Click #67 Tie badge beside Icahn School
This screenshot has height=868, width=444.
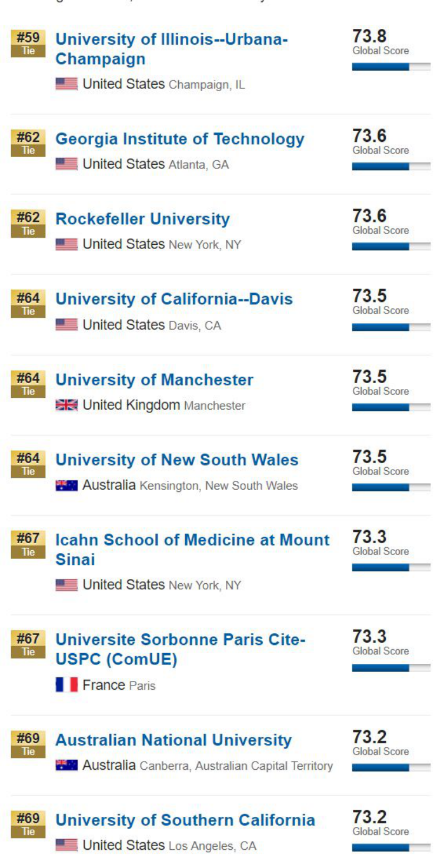click(x=28, y=544)
